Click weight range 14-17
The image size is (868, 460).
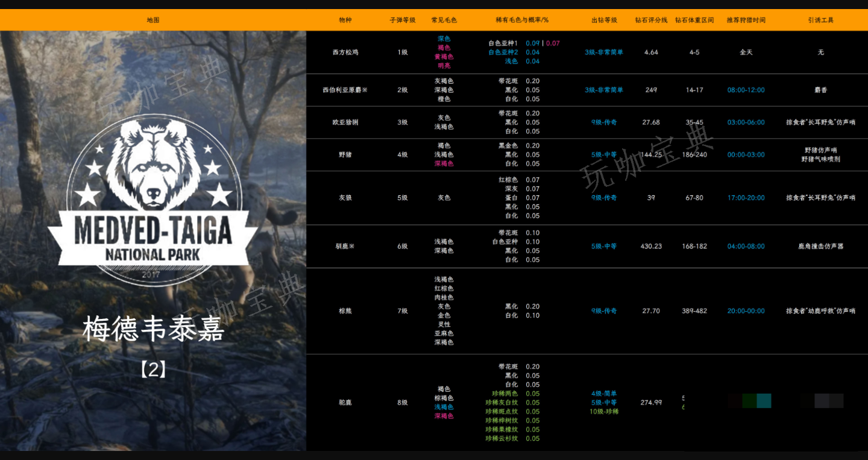point(694,90)
